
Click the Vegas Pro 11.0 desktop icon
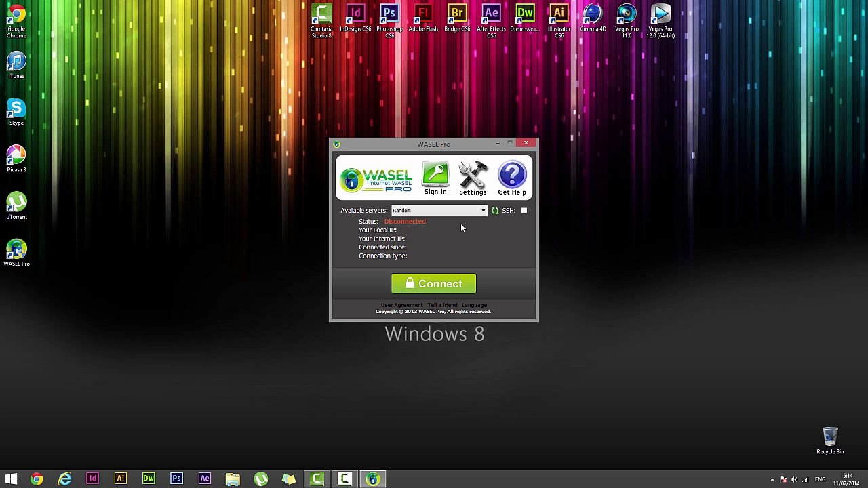(x=627, y=21)
